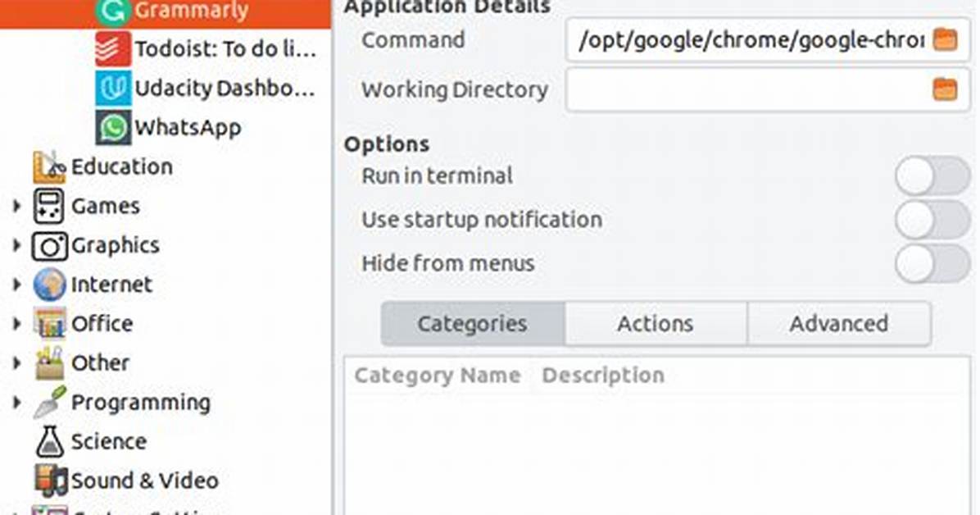Select the Sound & Video row label
Screen dimensions: 980x515
click(145, 481)
